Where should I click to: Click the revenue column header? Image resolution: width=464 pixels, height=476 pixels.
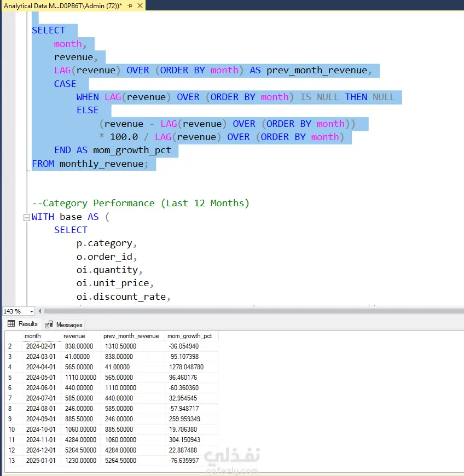[x=80, y=336]
